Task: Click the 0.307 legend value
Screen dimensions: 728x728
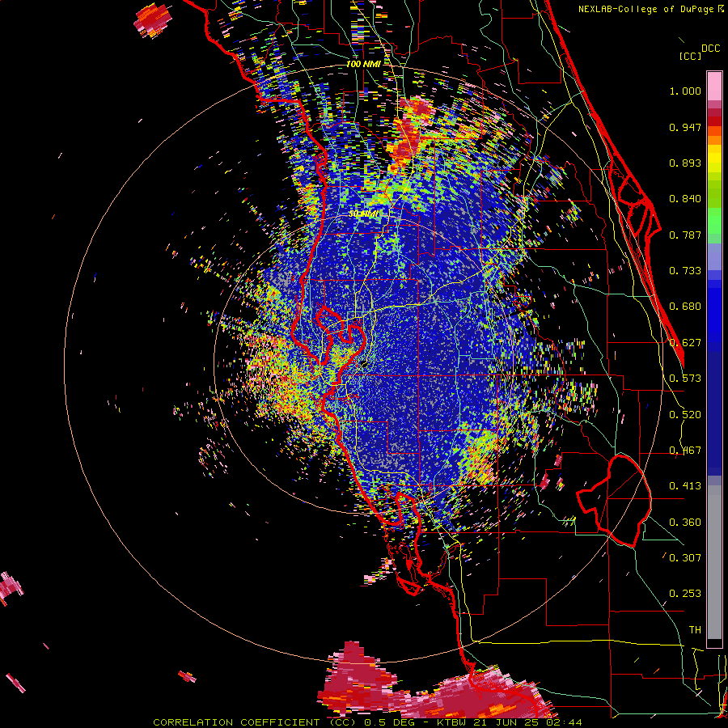Action: [685, 558]
